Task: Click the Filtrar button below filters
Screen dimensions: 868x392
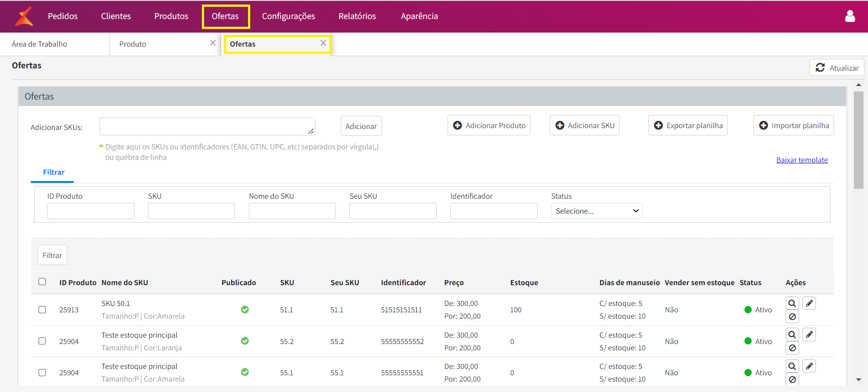Action: click(52, 255)
